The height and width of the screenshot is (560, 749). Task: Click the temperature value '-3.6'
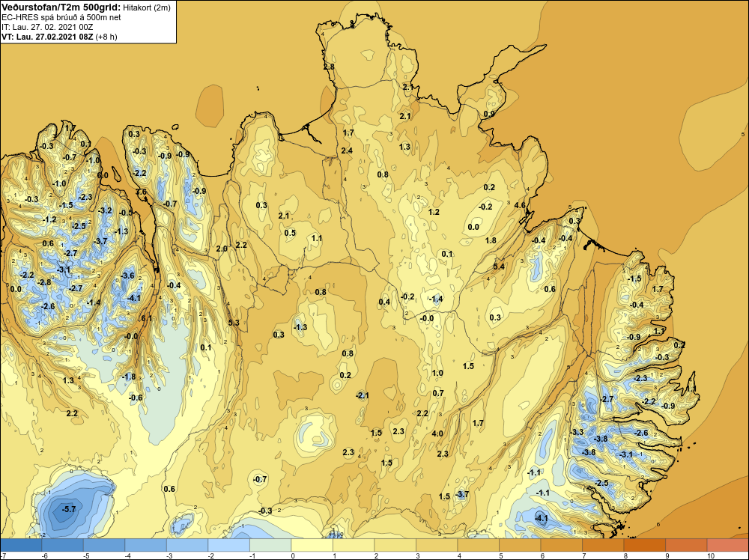click(x=127, y=276)
